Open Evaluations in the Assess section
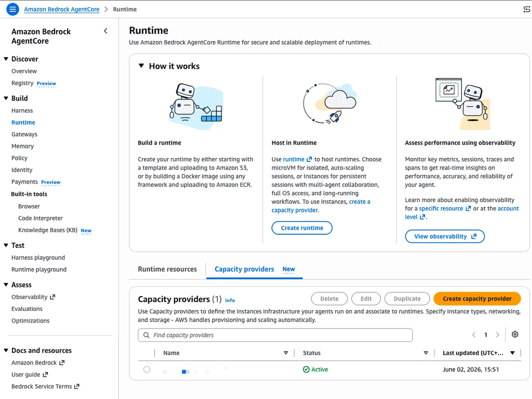 (x=27, y=309)
